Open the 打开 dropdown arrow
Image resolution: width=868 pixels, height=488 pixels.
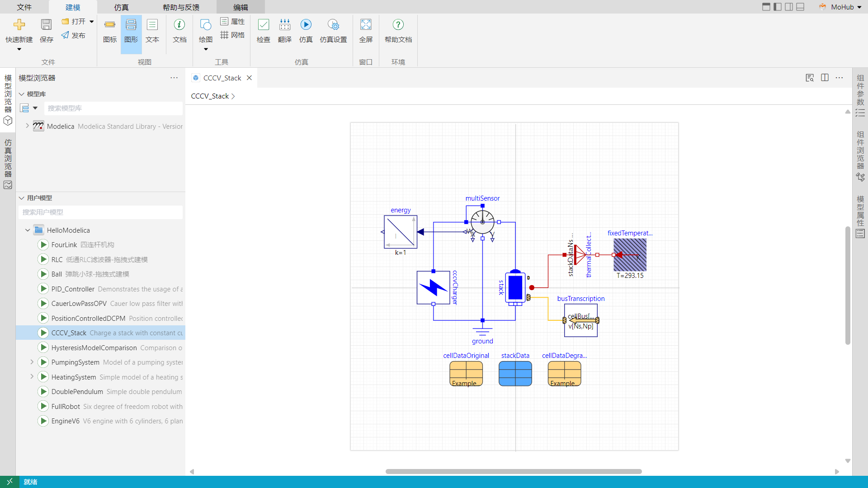point(92,21)
